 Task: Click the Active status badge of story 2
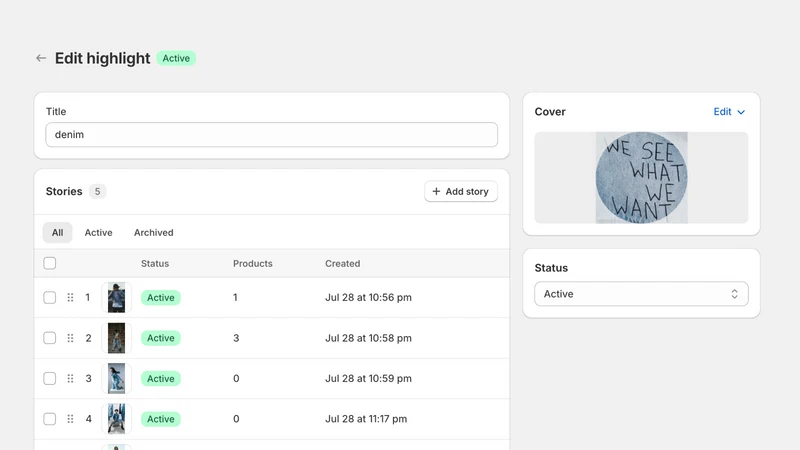[x=161, y=338]
